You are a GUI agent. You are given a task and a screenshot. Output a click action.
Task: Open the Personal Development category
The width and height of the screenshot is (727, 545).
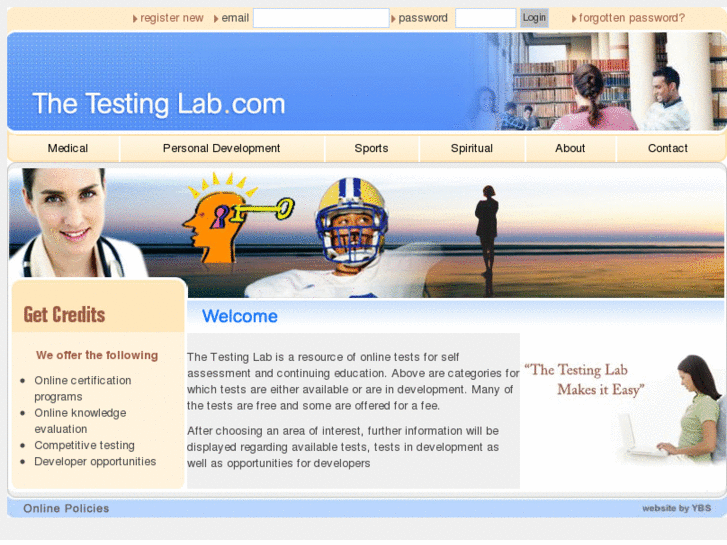click(222, 148)
